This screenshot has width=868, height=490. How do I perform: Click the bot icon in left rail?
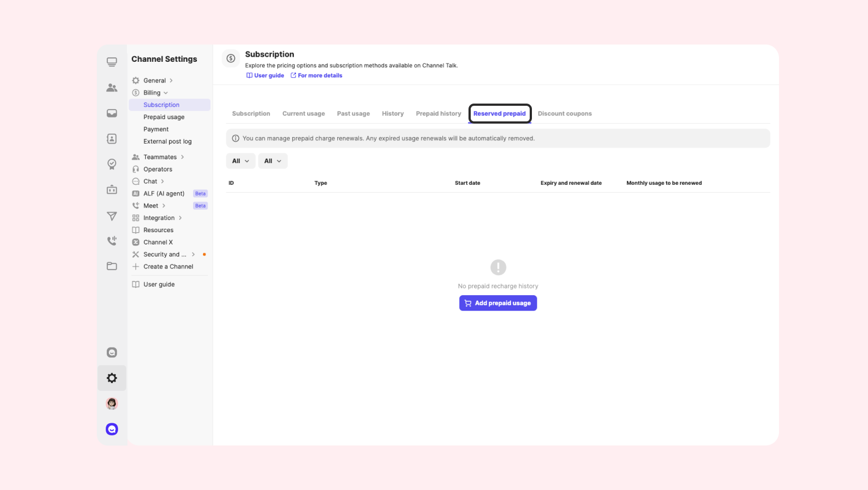[112, 190]
